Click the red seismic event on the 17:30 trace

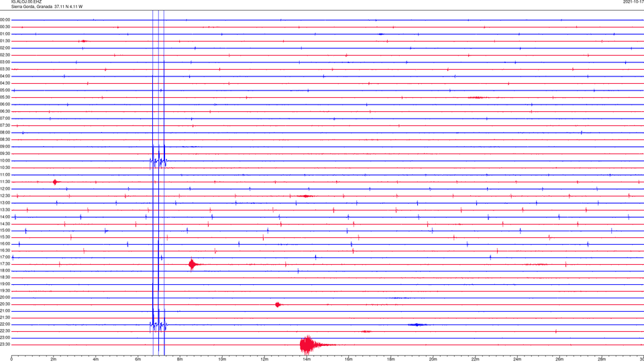pos(193,264)
